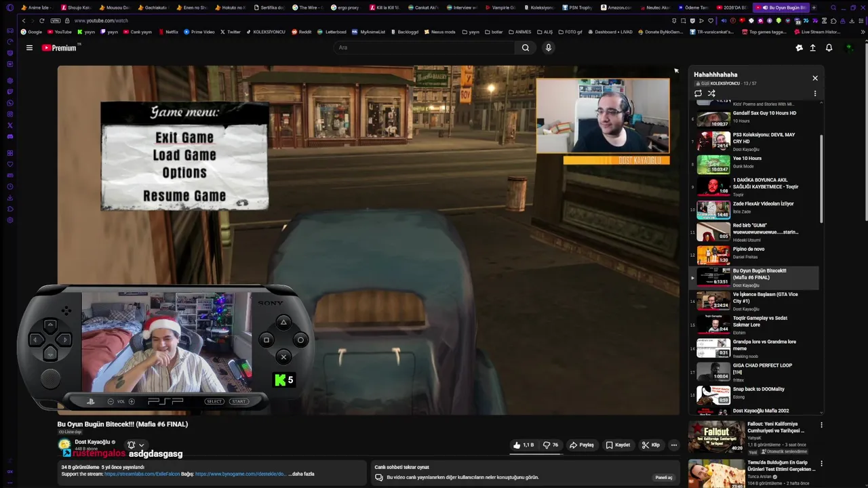Viewport: 868px width, 488px height.
Task: Open subscription notification bell dropdown
Action: click(136, 445)
